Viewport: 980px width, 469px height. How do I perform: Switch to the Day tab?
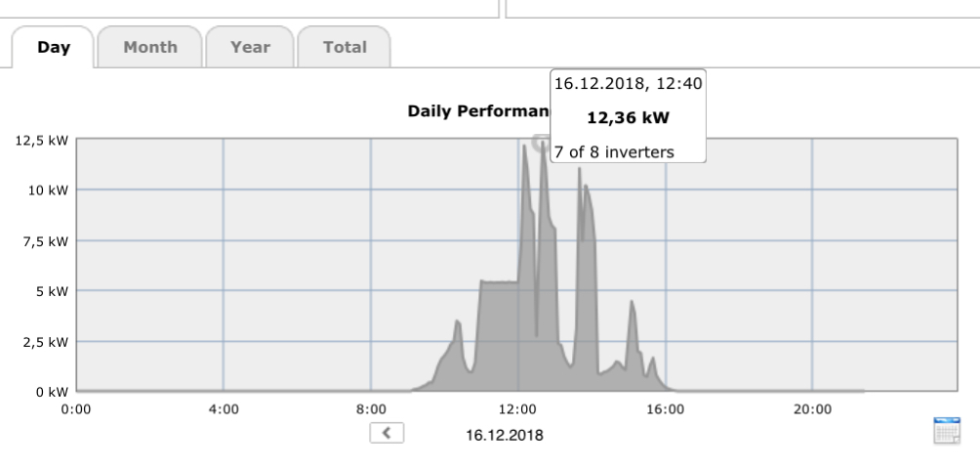click(54, 47)
